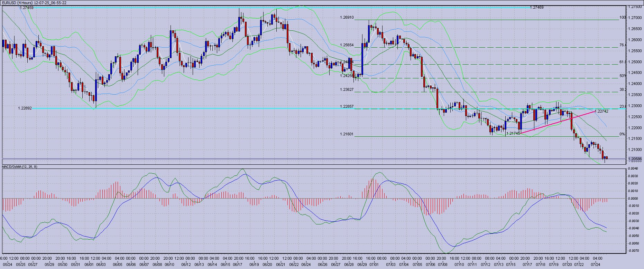Select the 1.26910 Fibonacci 100 level label
The height and width of the screenshot is (269, 644).
(347, 17)
